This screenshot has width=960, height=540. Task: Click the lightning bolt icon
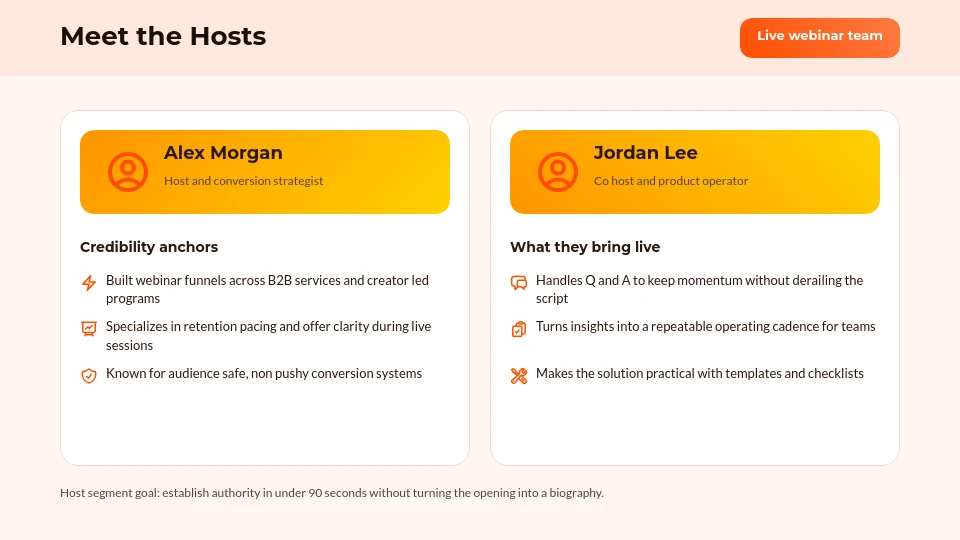(x=89, y=283)
